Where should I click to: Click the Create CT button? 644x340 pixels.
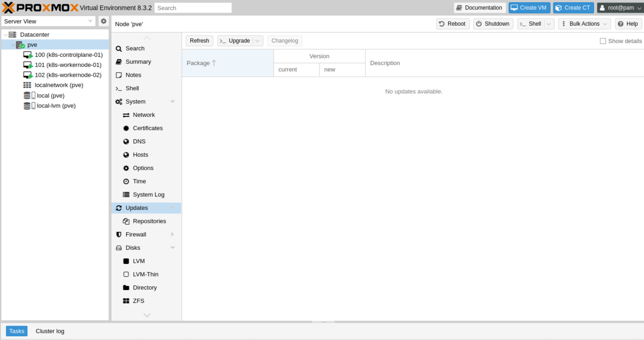click(x=574, y=8)
